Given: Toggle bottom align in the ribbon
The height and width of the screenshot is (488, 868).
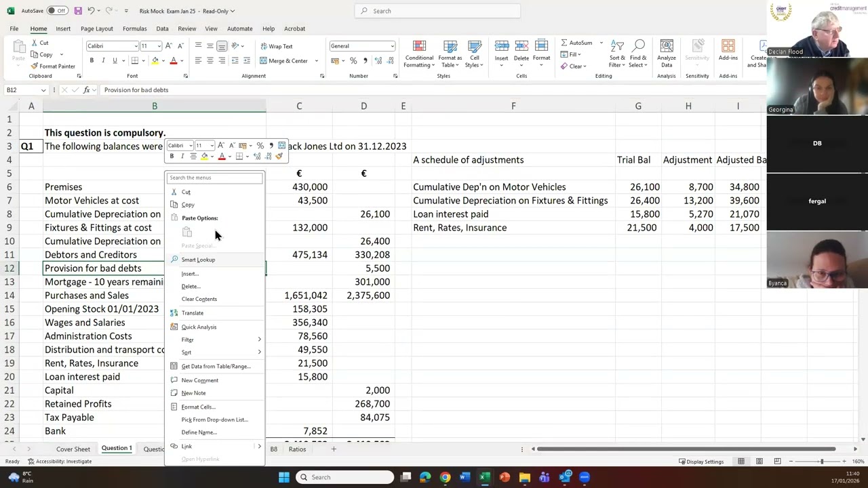Looking at the screenshot, I should click(222, 46).
